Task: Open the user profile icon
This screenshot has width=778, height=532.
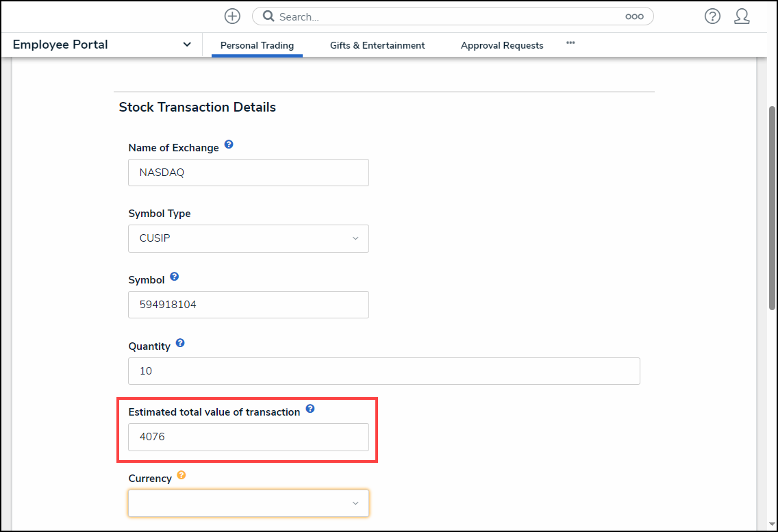Action: point(742,16)
